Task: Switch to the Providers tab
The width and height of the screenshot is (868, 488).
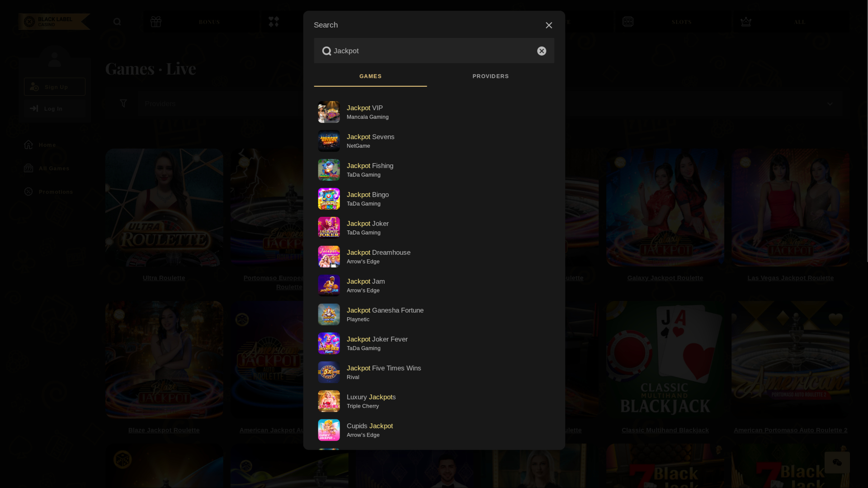Action: click(x=491, y=76)
